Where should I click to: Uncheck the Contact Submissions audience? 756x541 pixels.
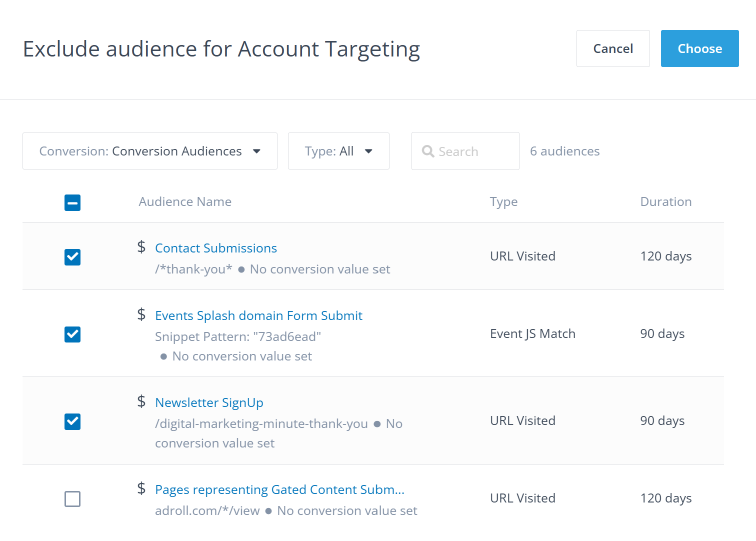[72, 257]
